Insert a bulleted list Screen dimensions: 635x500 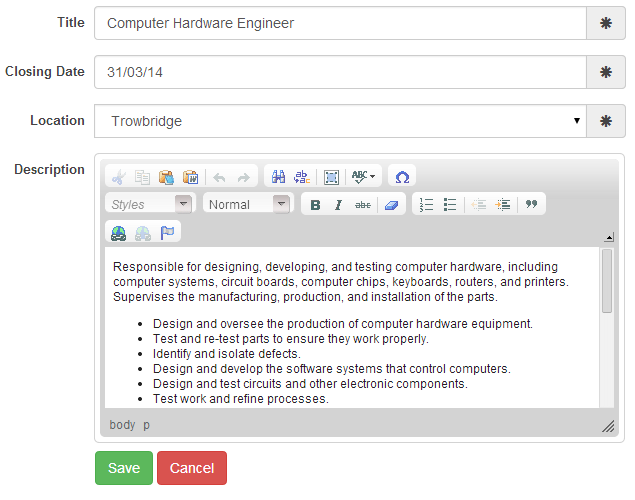click(x=450, y=205)
